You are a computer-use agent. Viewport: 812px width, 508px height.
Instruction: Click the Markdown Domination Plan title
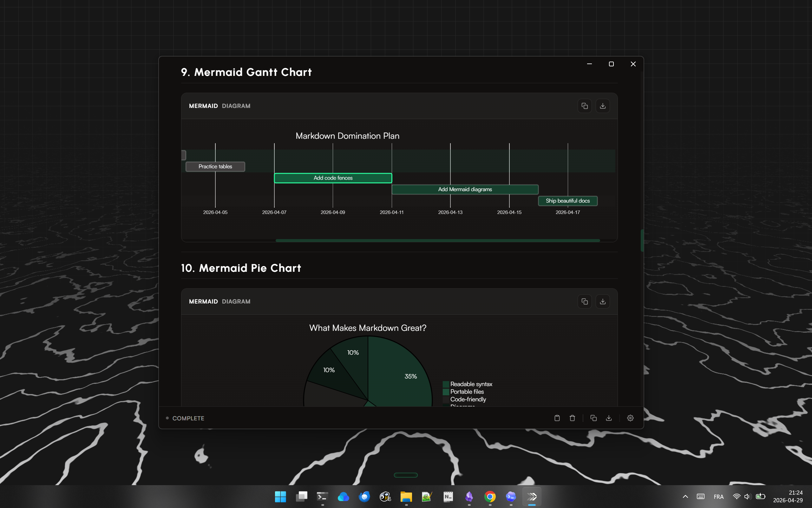pos(347,136)
